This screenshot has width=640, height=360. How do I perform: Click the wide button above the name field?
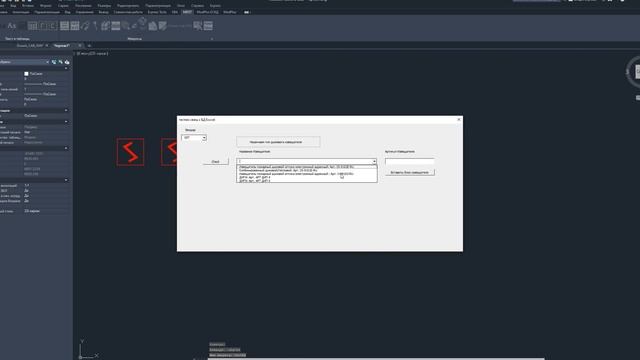coord(278,142)
